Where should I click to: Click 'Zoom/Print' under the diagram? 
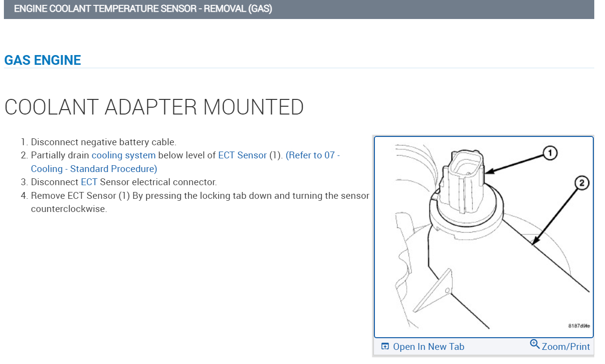coord(566,347)
